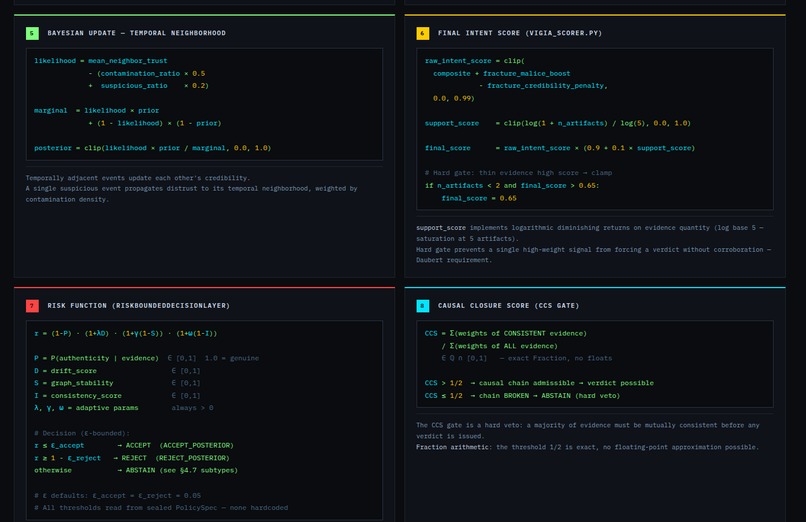Click the "0.0, 0.99)" line
The image size is (806, 522).
coord(453,98)
